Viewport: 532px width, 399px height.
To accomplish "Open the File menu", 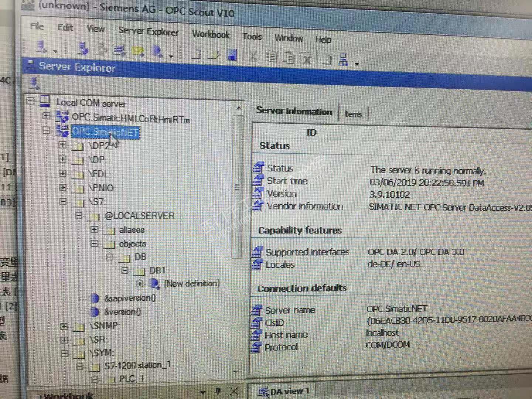I will pos(37,26).
